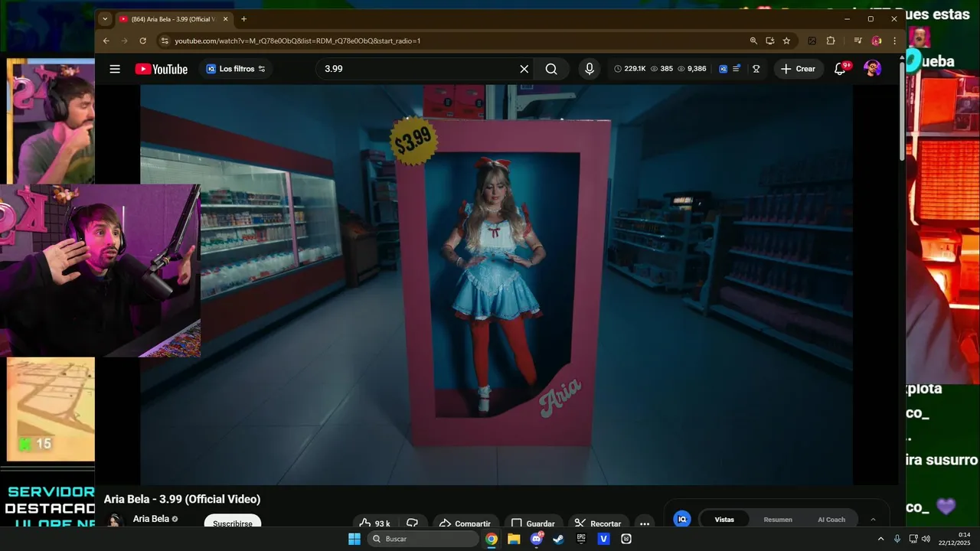Expand the browser tab search dropdown

(x=106, y=19)
